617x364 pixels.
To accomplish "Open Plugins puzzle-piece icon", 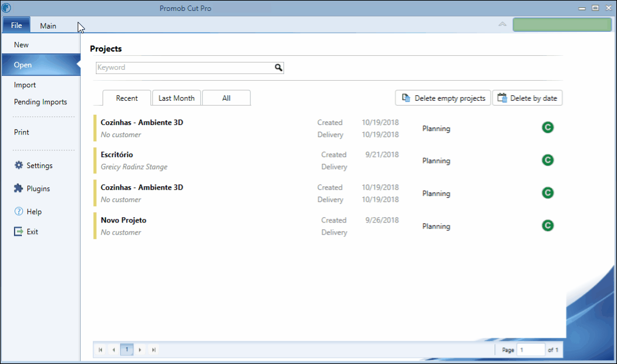I will 18,189.
